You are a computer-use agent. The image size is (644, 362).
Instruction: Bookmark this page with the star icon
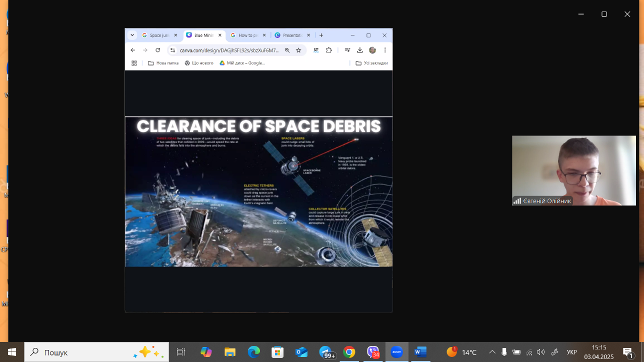pos(298,50)
